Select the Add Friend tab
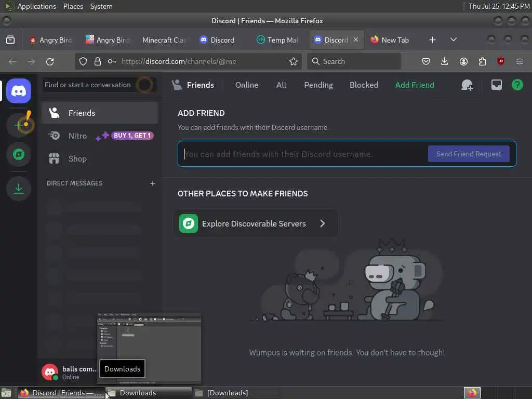 (414, 85)
